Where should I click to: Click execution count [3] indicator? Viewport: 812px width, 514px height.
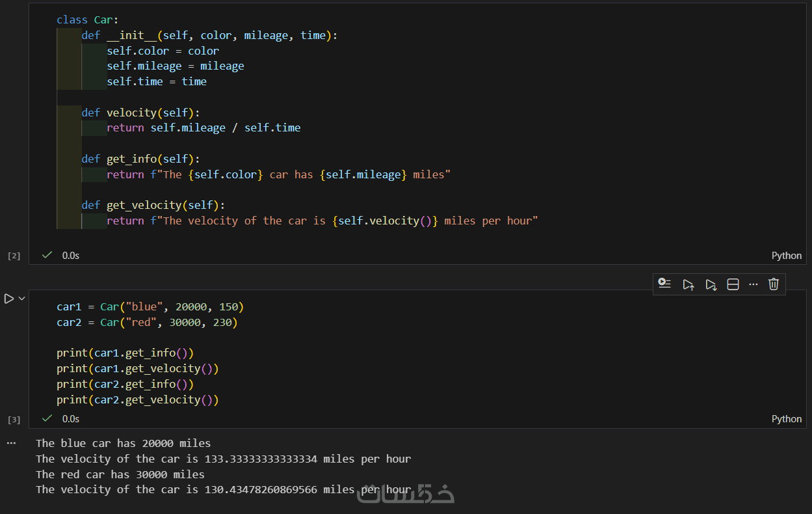pyautogui.click(x=14, y=420)
